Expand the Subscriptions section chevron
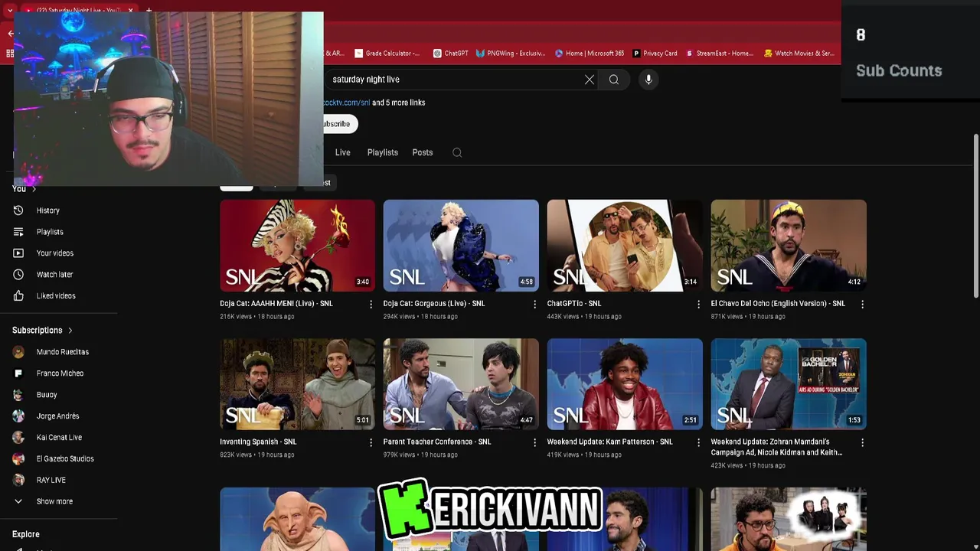 (x=70, y=331)
